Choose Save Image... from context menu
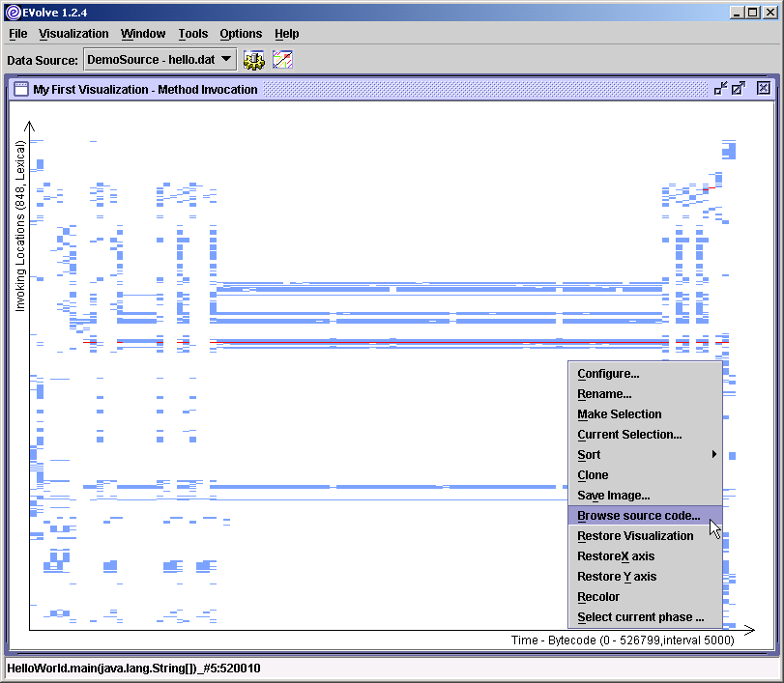 coord(645,496)
